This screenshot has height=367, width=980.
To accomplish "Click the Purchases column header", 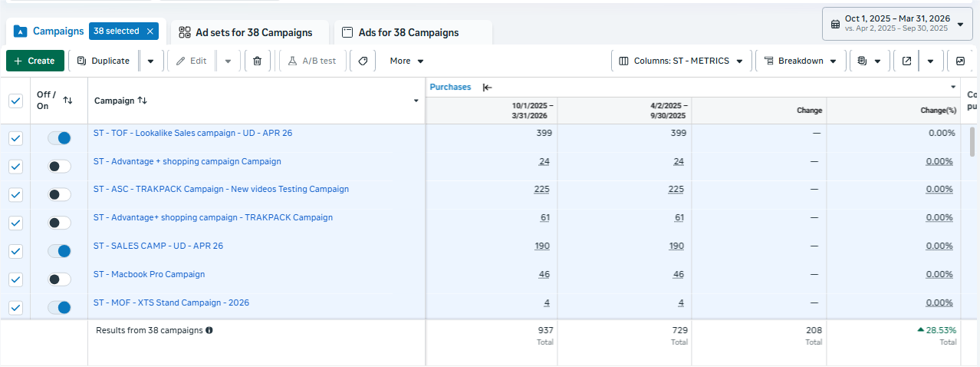I will click(x=450, y=87).
